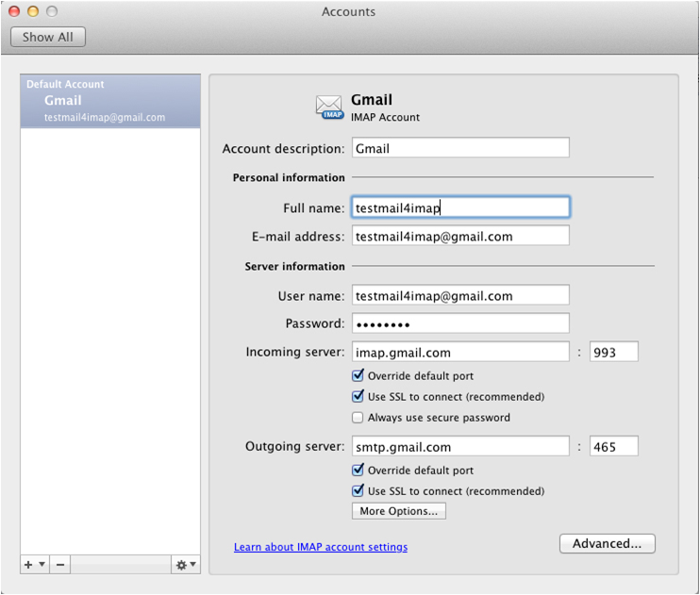Toggle outgoing Override default port checkbox
This screenshot has height=595, width=700.
click(358, 470)
